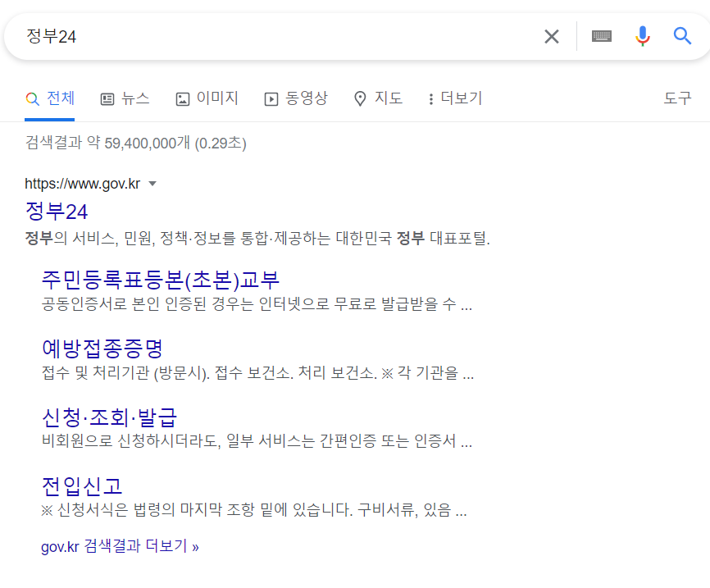Open the 더보기 options menu
The image size is (710, 588).
[x=459, y=98]
